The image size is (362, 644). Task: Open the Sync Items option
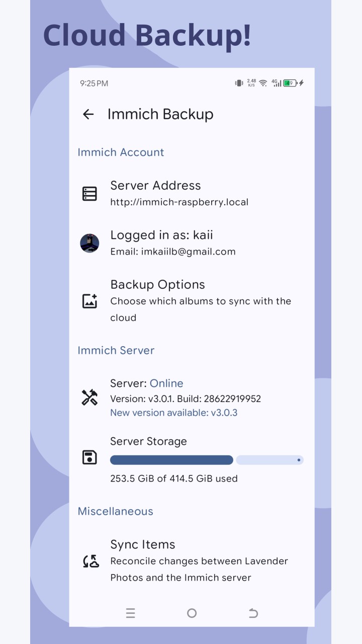click(192, 561)
